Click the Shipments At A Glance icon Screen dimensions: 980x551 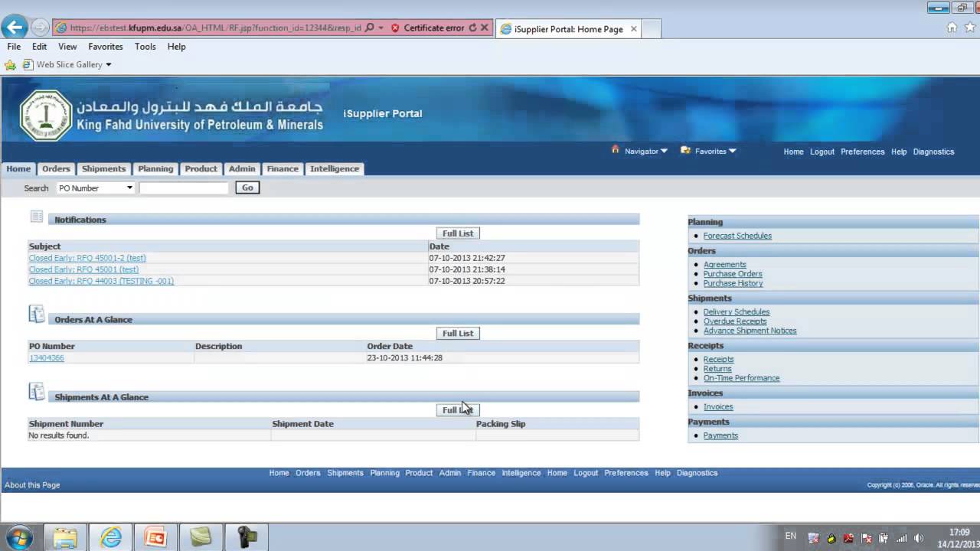click(37, 391)
